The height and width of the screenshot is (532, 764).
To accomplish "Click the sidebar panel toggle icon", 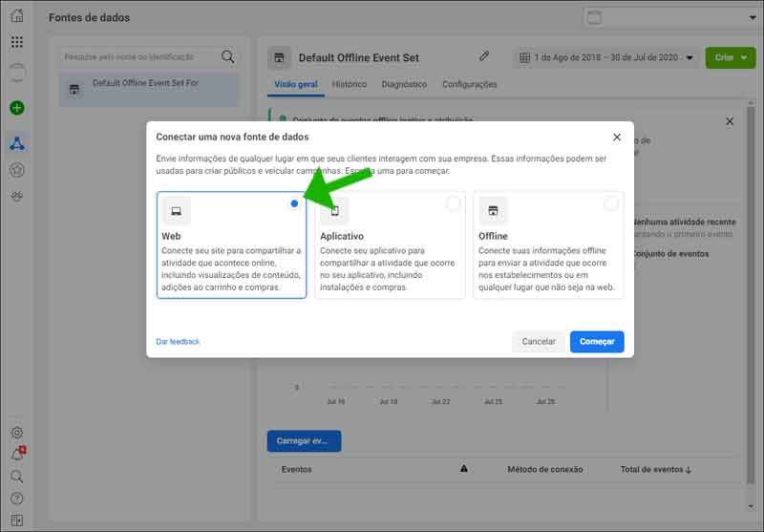I will pyautogui.click(x=17, y=521).
